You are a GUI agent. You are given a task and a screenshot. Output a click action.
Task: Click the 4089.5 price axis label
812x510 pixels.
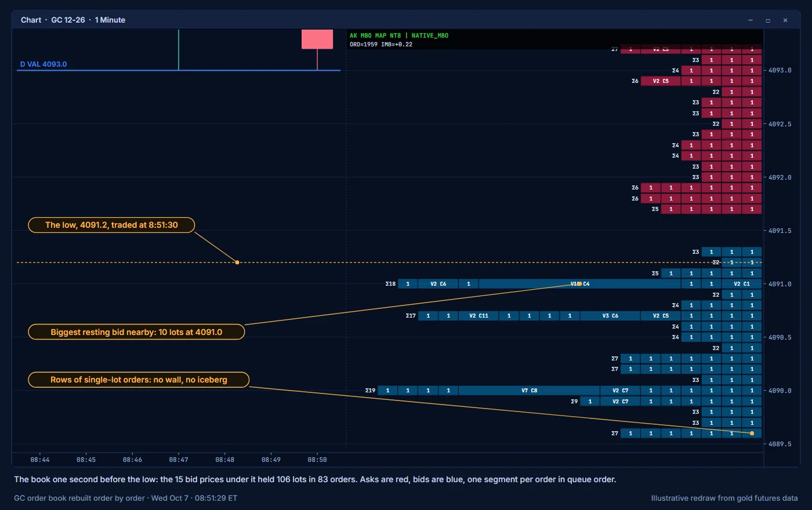pos(780,444)
